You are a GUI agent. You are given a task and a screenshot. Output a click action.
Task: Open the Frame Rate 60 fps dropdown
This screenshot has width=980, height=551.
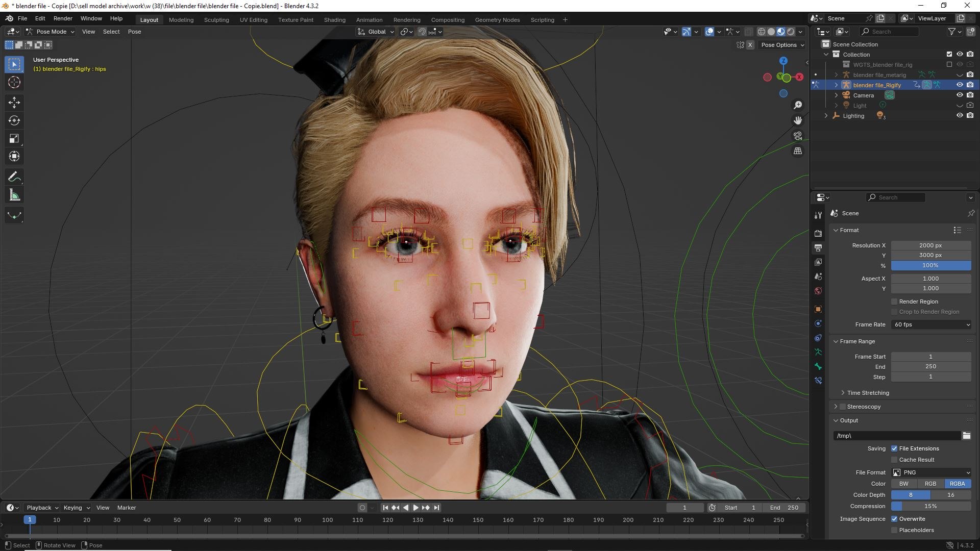(x=931, y=324)
